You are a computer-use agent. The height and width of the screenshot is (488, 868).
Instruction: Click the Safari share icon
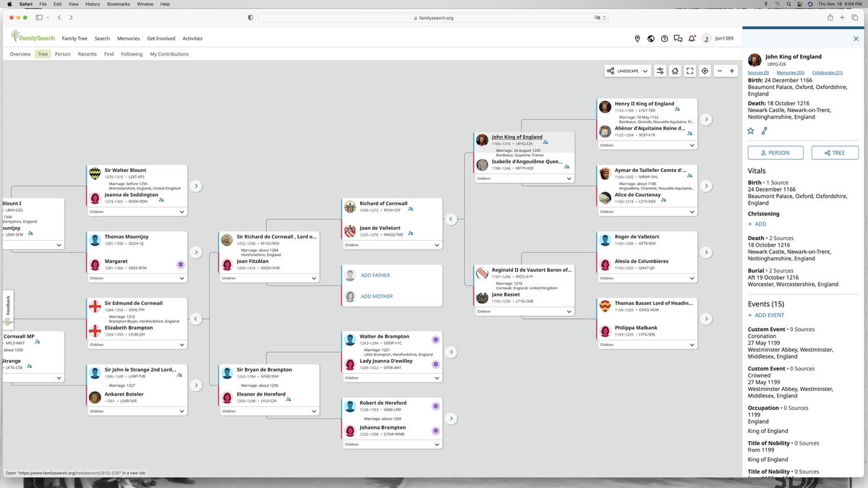coord(830,17)
